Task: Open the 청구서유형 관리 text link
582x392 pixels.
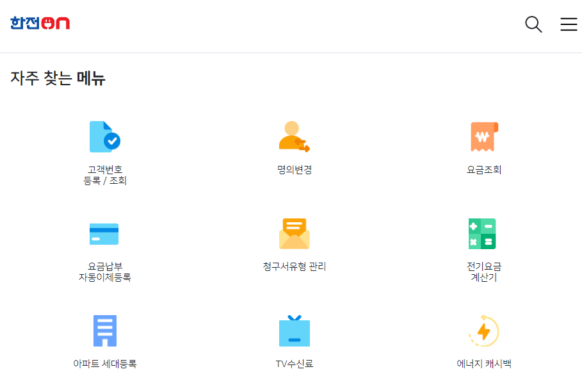Action: click(x=295, y=266)
